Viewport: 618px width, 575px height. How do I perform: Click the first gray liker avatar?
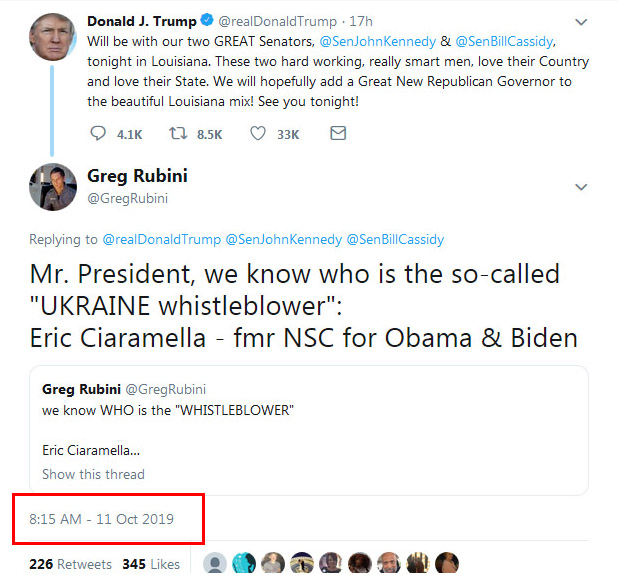tap(214, 563)
